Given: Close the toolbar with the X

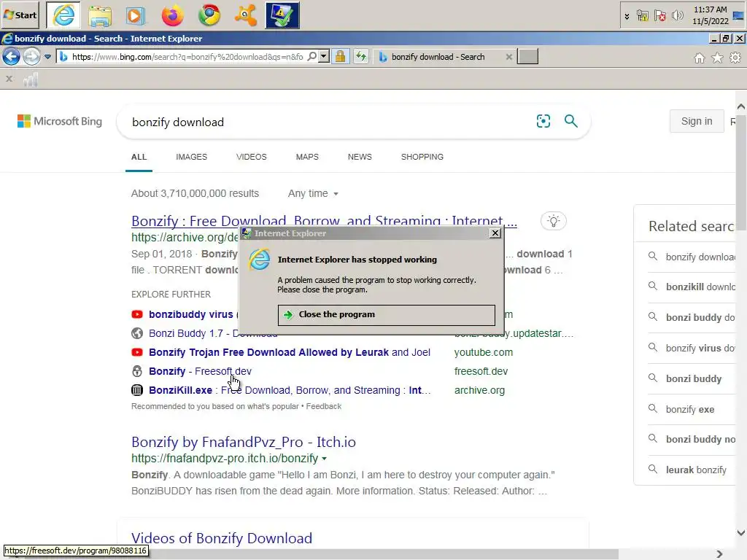Looking at the screenshot, I should click(x=9, y=79).
